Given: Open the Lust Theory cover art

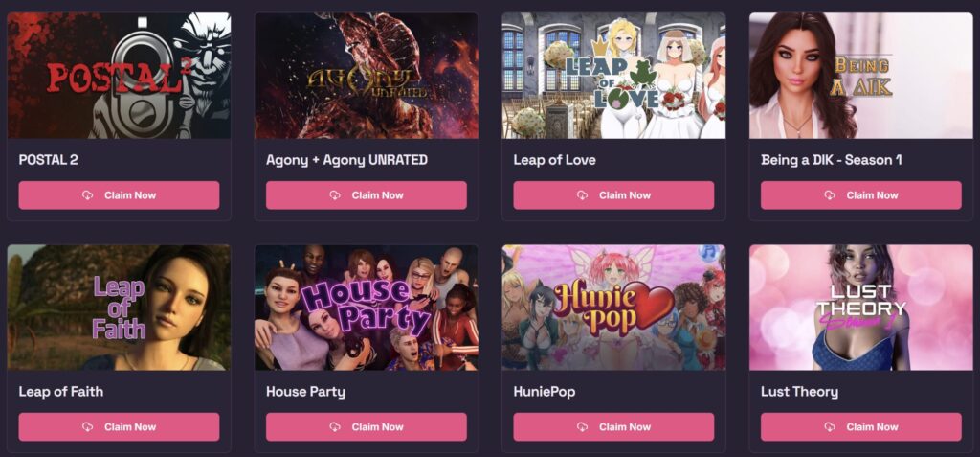Looking at the screenshot, I should click(x=861, y=308).
